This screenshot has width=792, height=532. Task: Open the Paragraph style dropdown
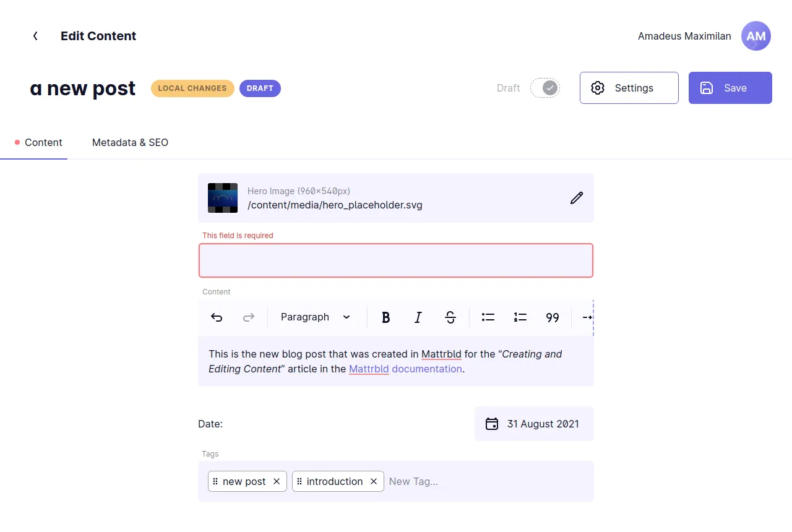pos(315,317)
